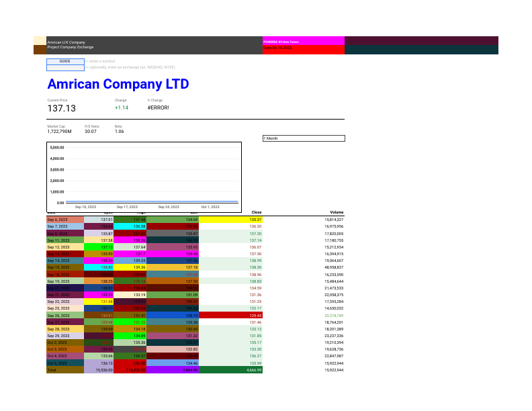Screen dimensions: 532x411
Task: Select the Sep 25, 2023 date cell
Action: tap(65, 309)
